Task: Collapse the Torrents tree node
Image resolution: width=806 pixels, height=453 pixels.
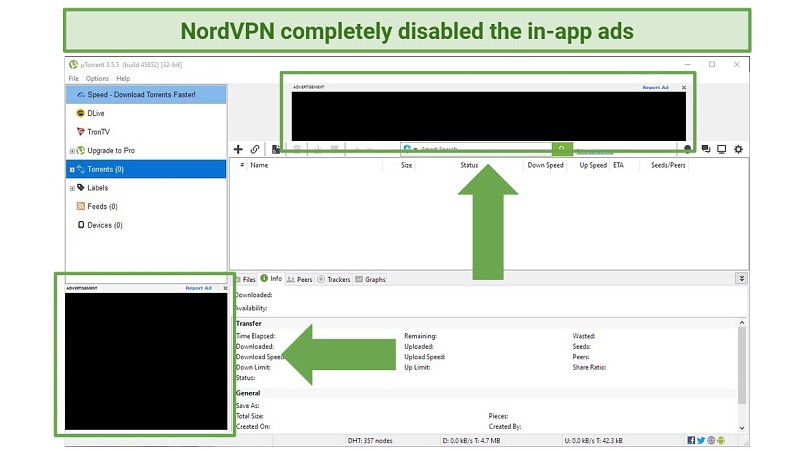Action: [x=72, y=170]
